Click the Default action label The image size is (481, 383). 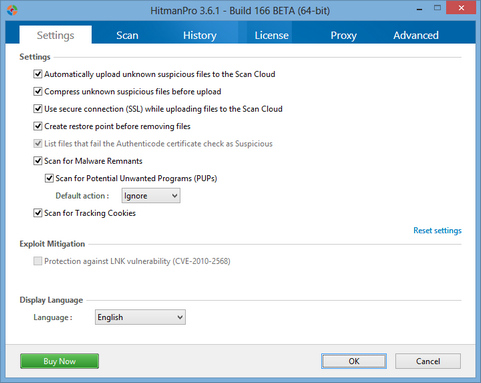pyautogui.click(x=82, y=196)
